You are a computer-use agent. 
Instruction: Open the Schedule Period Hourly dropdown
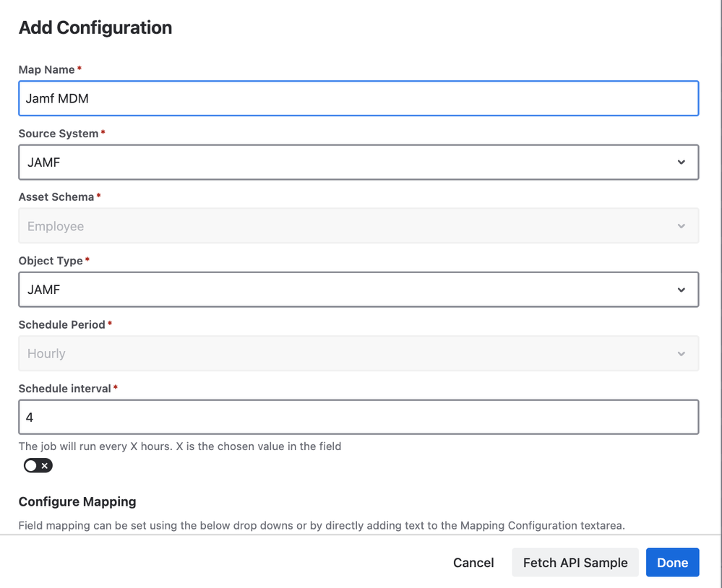coord(358,353)
